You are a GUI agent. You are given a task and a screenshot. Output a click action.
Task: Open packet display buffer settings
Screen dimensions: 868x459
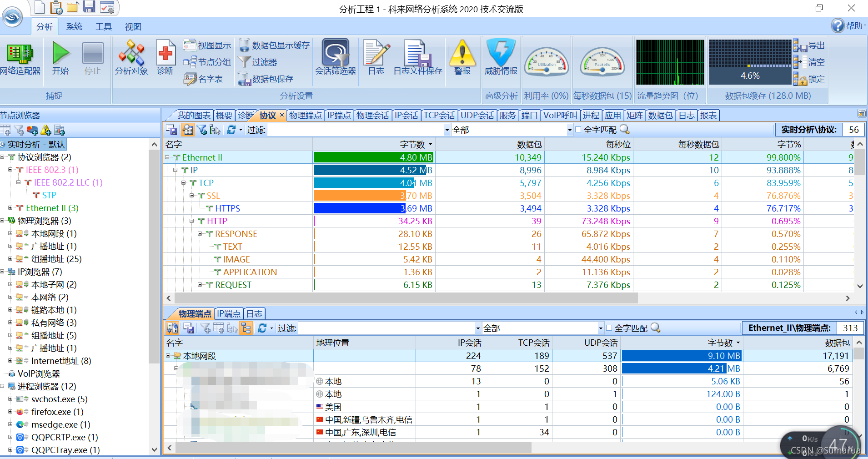274,45
